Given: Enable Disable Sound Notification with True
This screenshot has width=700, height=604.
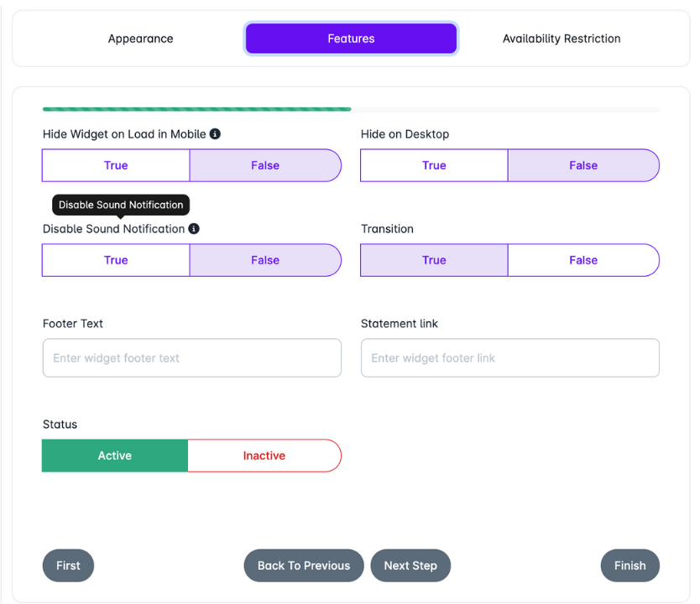Looking at the screenshot, I should pyautogui.click(x=116, y=260).
